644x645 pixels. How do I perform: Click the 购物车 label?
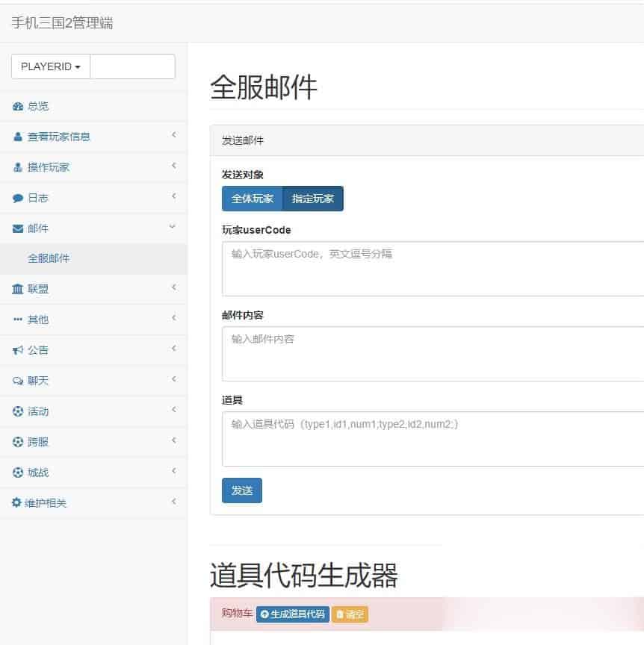click(x=237, y=614)
